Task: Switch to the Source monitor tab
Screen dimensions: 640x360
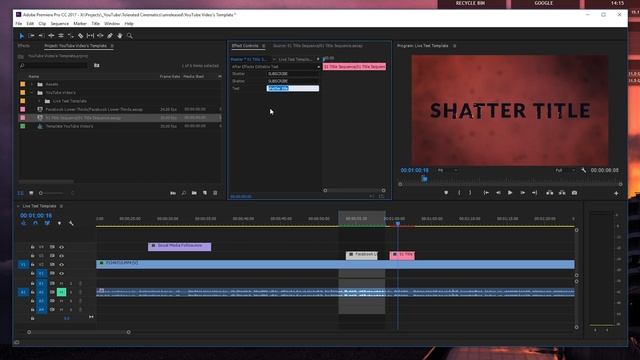Action: [x=318, y=46]
